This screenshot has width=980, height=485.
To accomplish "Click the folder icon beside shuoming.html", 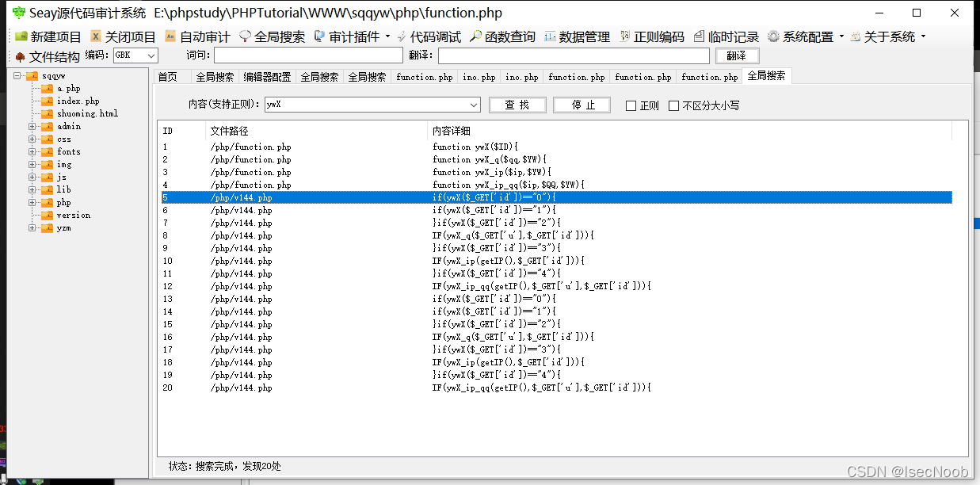I will (x=48, y=114).
